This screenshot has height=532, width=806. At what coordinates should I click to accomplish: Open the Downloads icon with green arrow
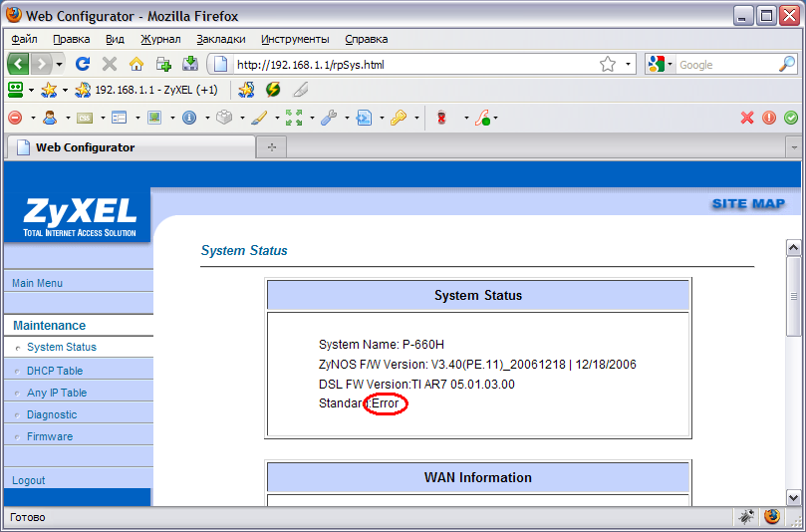tap(190, 64)
